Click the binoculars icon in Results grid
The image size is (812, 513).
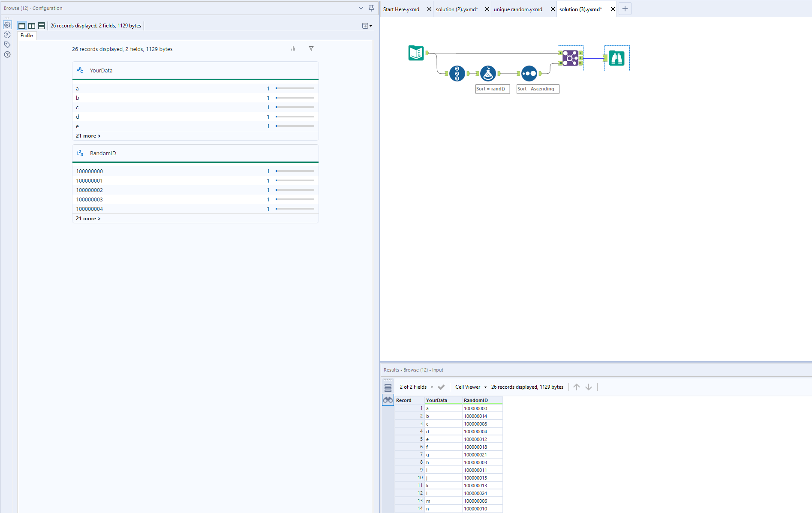coord(388,399)
